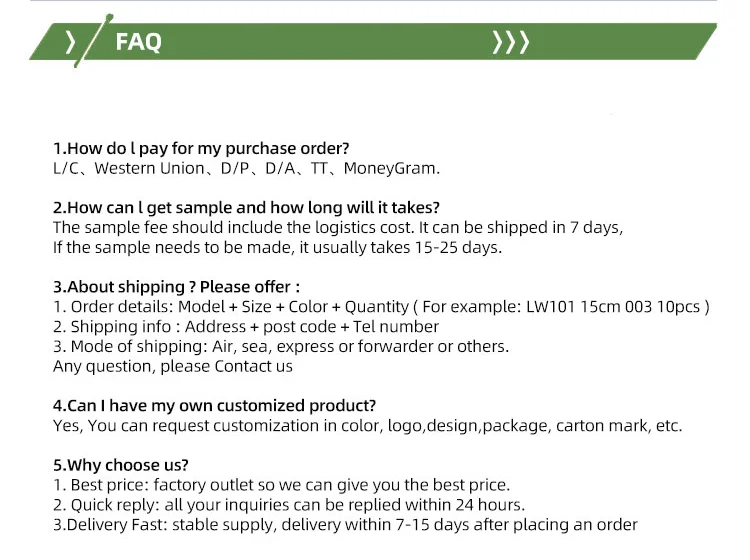Click the 'Best price: factory outlet' line
Image resolution: width=750 pixels, height=560 pixels.
(x=282, y=485)
